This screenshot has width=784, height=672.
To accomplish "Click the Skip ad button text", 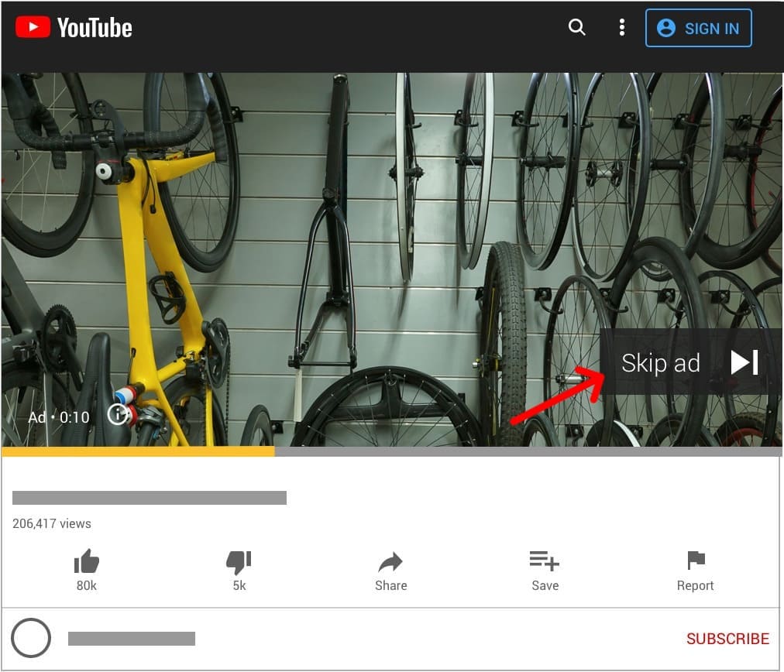I will pyautogui.click(x=660, y=363).
